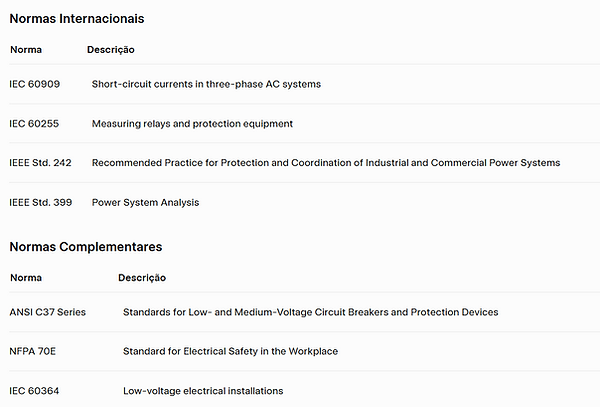The image size is (600, 407).
Task: Click the Descrição header in Complementares table
Action: 142,278
